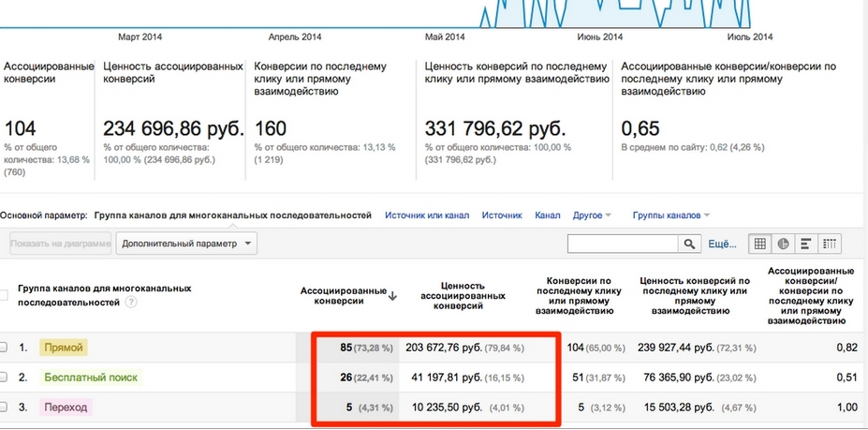This screenshot has width=868, height=430.
Task: Switch to performance bar view icon
Action: pyautogui.click(x=805, y=244)
